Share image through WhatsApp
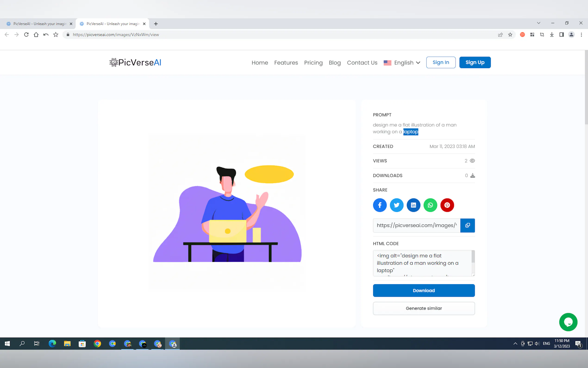The width and height of the screenshot is (588, 368). (430, 205)
